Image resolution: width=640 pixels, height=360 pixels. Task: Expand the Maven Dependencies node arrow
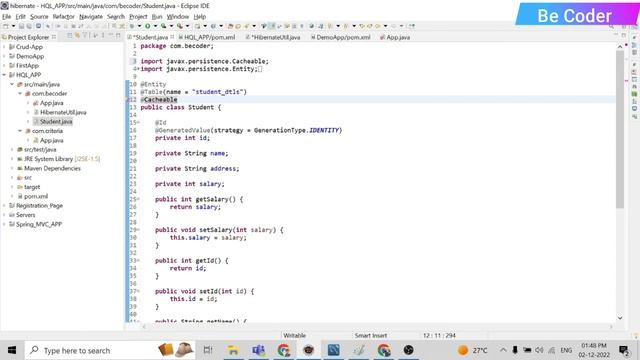[x=12, y=168]
